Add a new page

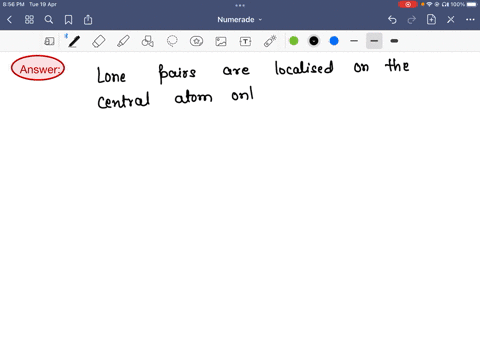click(431, 19)
